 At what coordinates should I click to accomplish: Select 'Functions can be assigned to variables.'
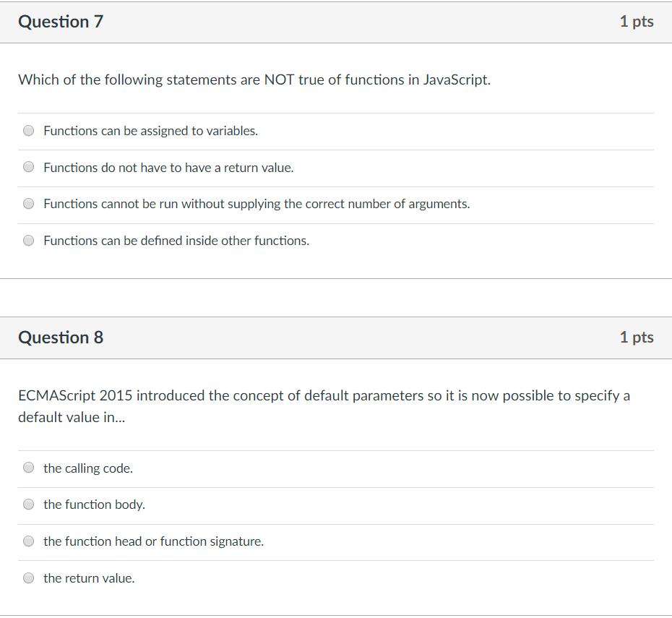click(28, 130)
